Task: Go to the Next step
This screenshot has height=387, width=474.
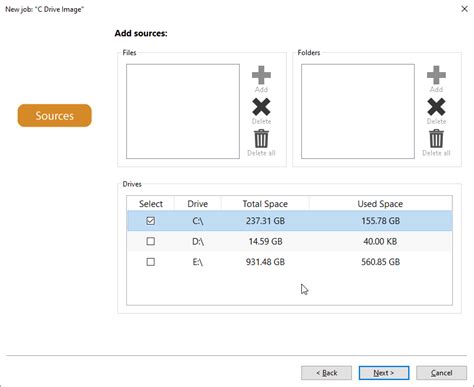Action: 384,373
